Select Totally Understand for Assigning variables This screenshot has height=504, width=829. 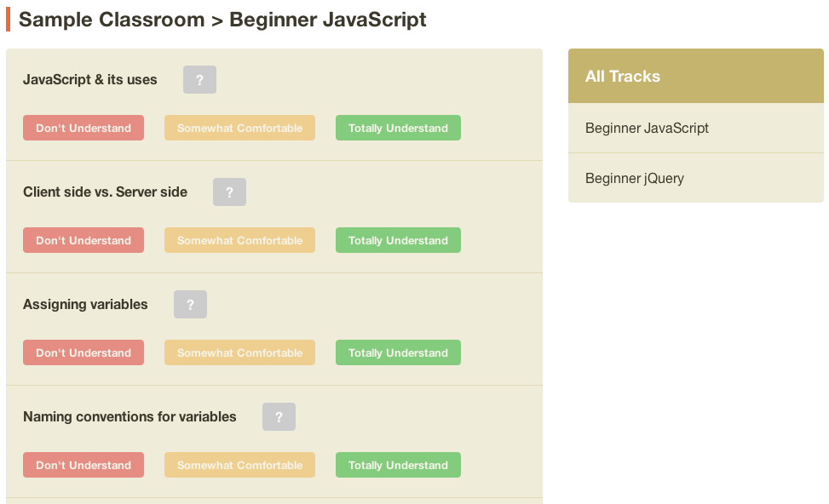point(398,352)
